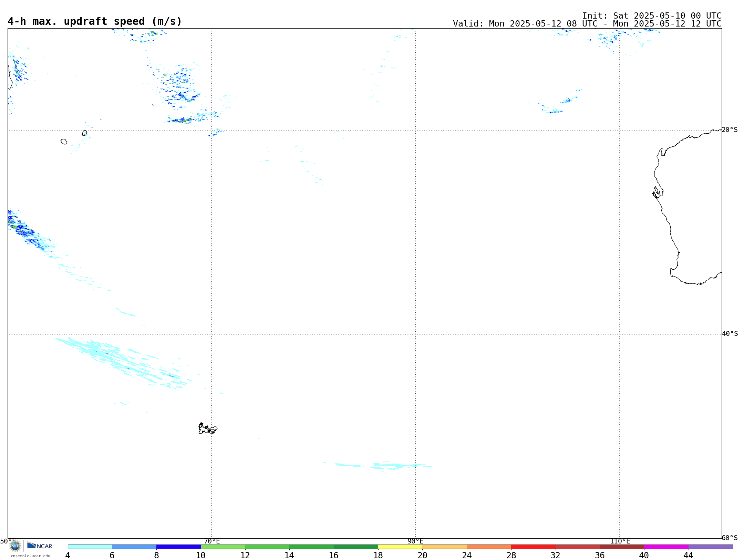Viewport: 744px width, 560px height.
Task: Click the 70°E longitude label
Action: click(x=212, y=541)
